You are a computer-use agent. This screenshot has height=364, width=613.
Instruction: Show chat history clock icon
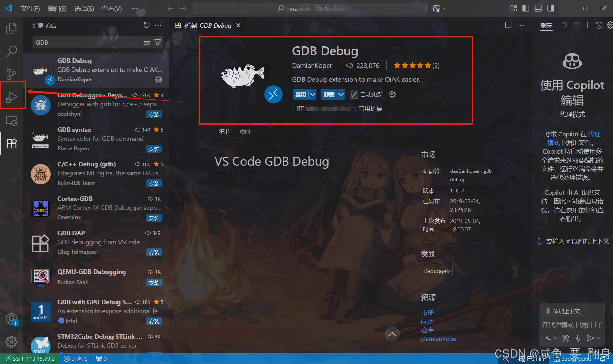tap(599, 25)
